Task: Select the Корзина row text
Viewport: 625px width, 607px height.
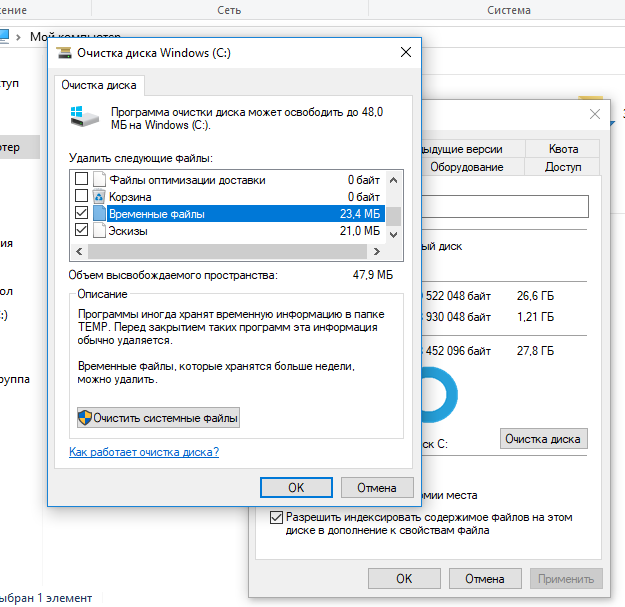Action: pos(130,197)
